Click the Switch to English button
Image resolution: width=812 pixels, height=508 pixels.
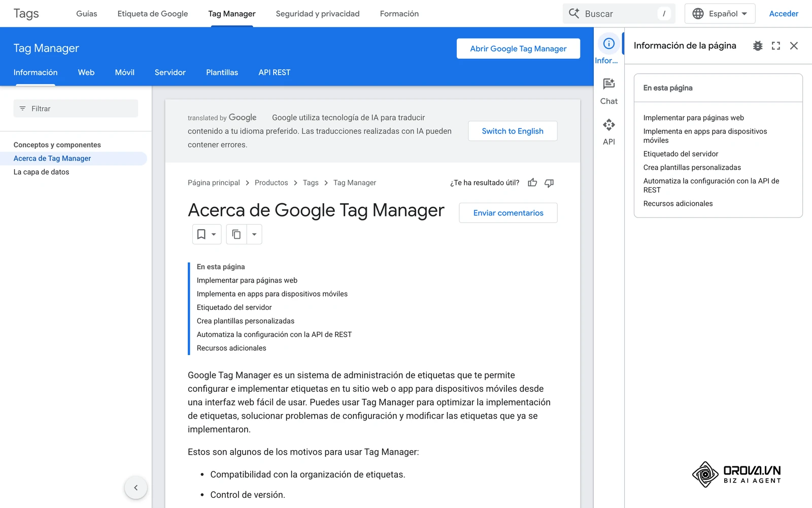pos(513,131)
